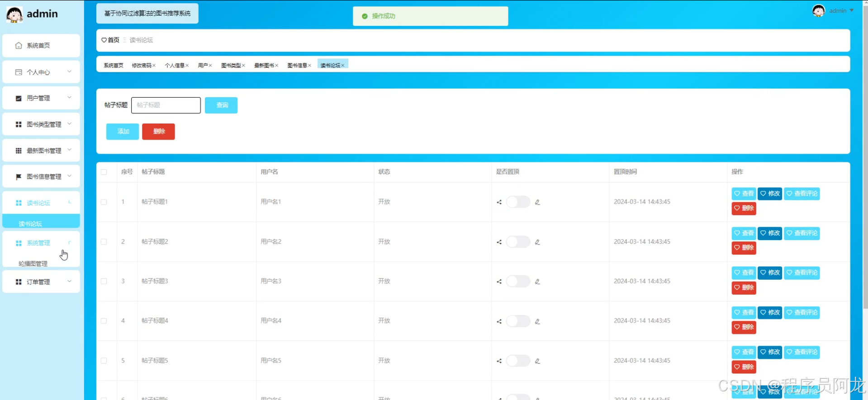Go to 系统首页 in the sidebar
This screenshot has height=400, width=868.
[x=41, y=46]
